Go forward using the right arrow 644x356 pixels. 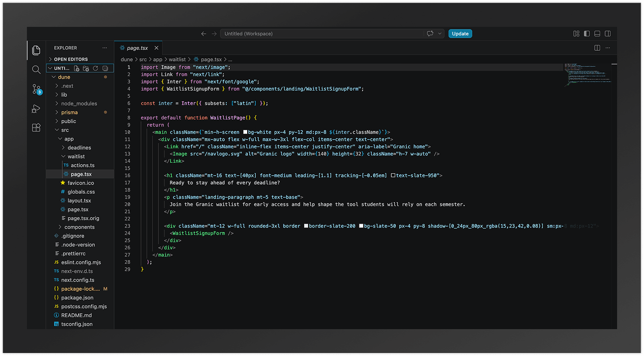(x=214, y=34)
